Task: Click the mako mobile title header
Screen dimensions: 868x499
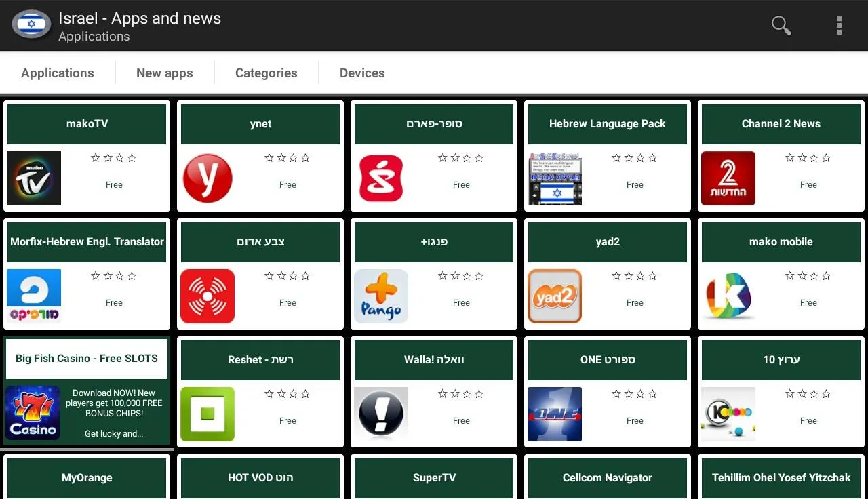Action: coord(781,242)
